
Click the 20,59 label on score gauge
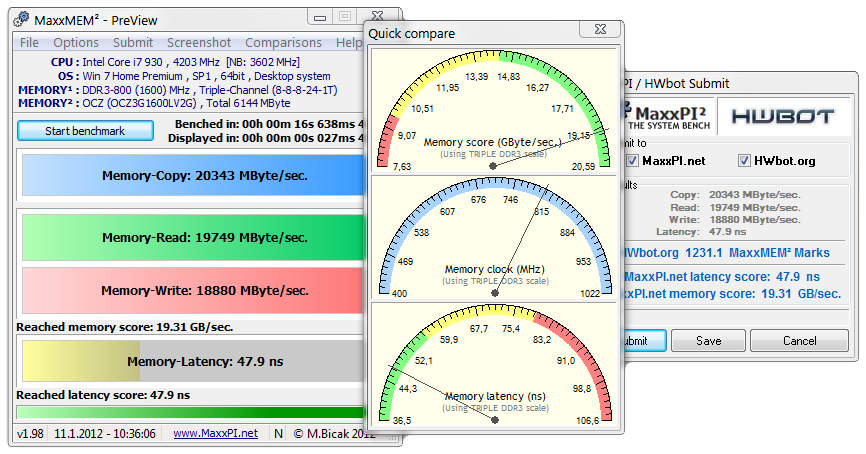pos(583,166)
